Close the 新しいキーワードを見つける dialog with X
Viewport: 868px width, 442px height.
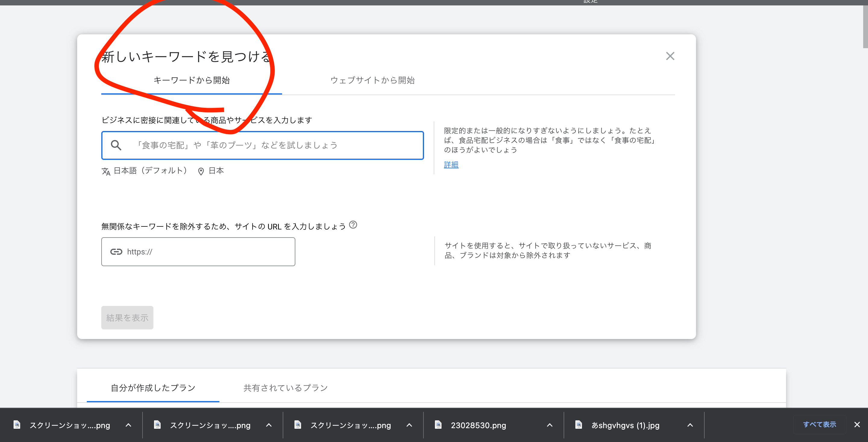click(x=670, y=56)
